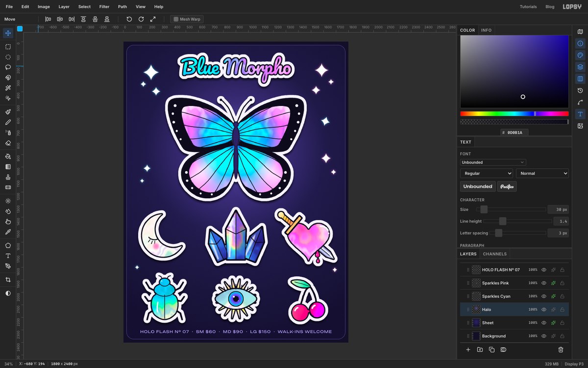Toggle effects on Sparkles Pink layer

point(553,283)
